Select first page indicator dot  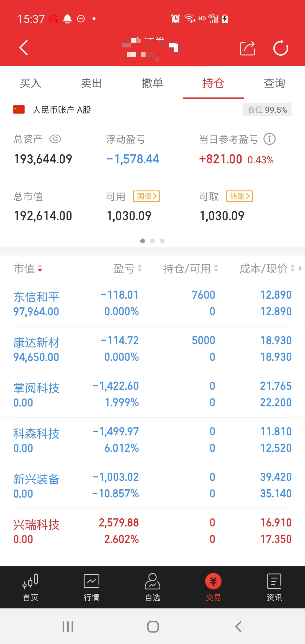click(143, 241)
